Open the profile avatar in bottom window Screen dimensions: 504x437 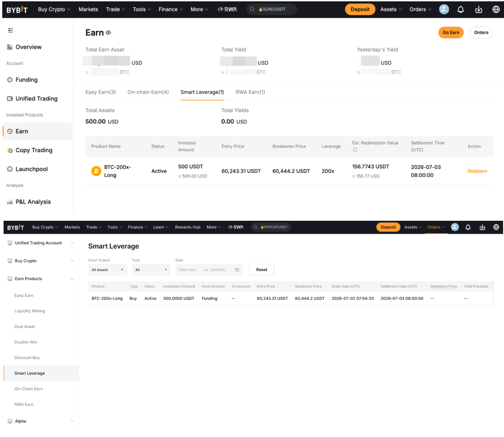(455, 227)
